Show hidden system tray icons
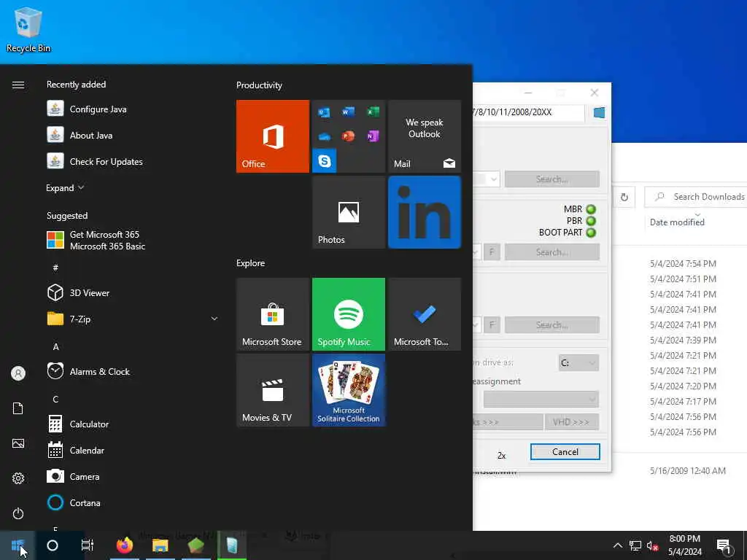The image size is (747, 560). [617, 545]
